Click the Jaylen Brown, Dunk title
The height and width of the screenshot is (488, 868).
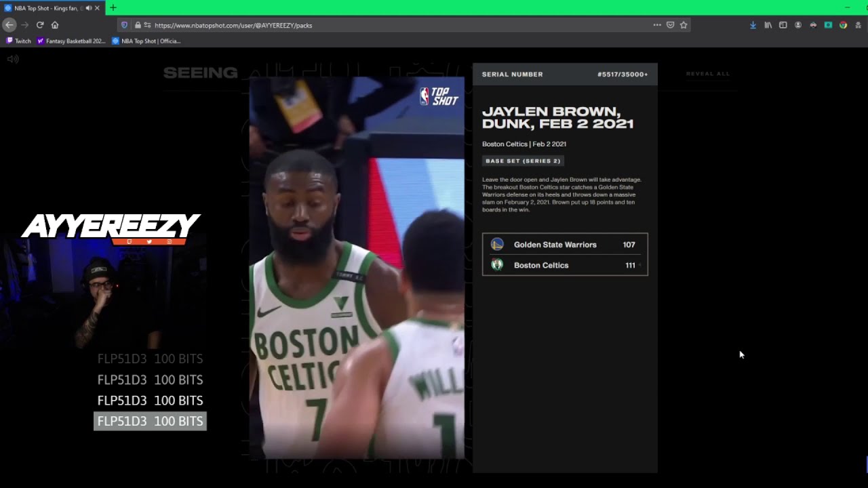coord(558,117)
